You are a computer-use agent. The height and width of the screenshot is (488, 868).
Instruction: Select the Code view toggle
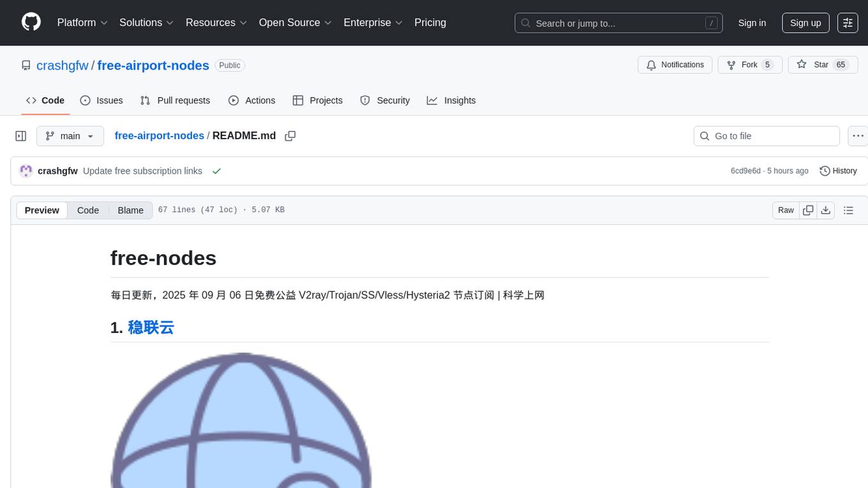[88, 210]
